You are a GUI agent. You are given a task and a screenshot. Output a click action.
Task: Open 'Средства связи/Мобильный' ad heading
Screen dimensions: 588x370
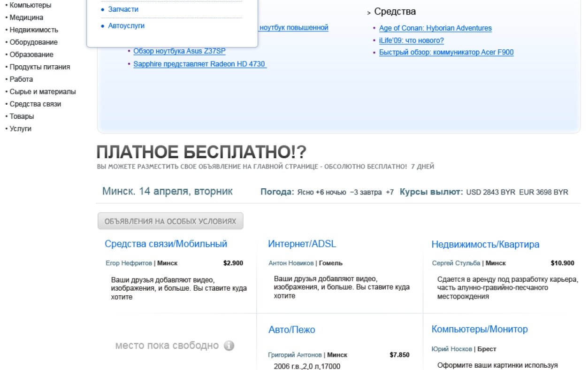[x=166, y=244]
